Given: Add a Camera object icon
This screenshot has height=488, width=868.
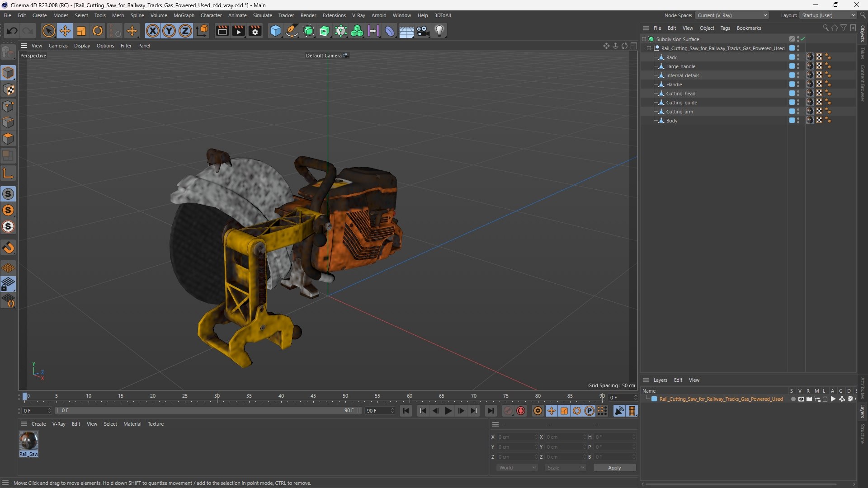Looking at the screenshot, I should pyautogui.click(x=423, y=31).
